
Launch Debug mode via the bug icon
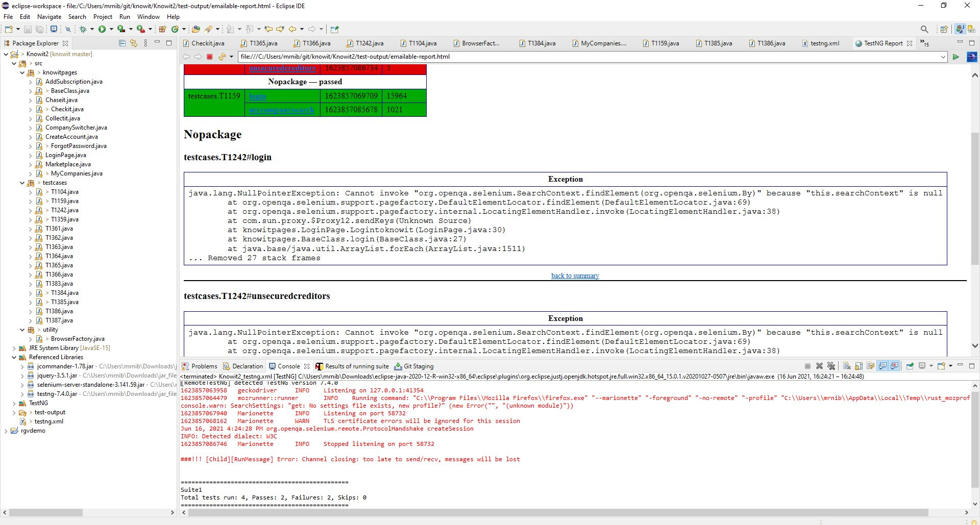84,29
